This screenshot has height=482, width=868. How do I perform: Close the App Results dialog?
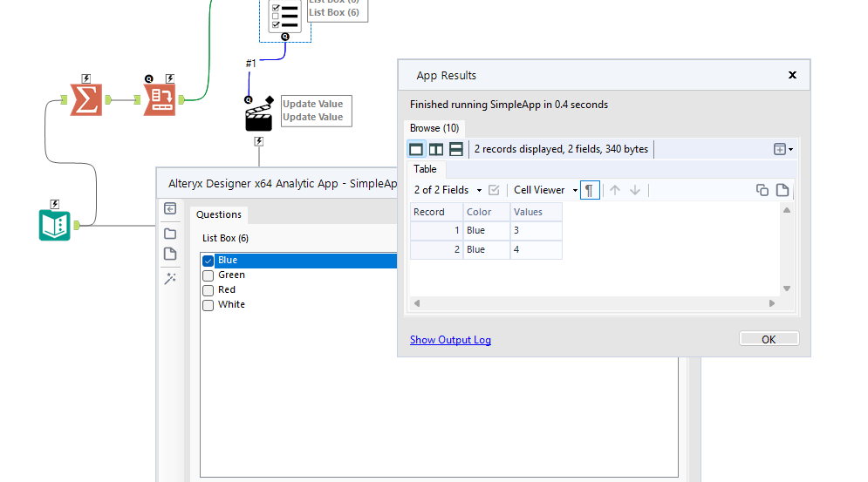coord(792,75)
